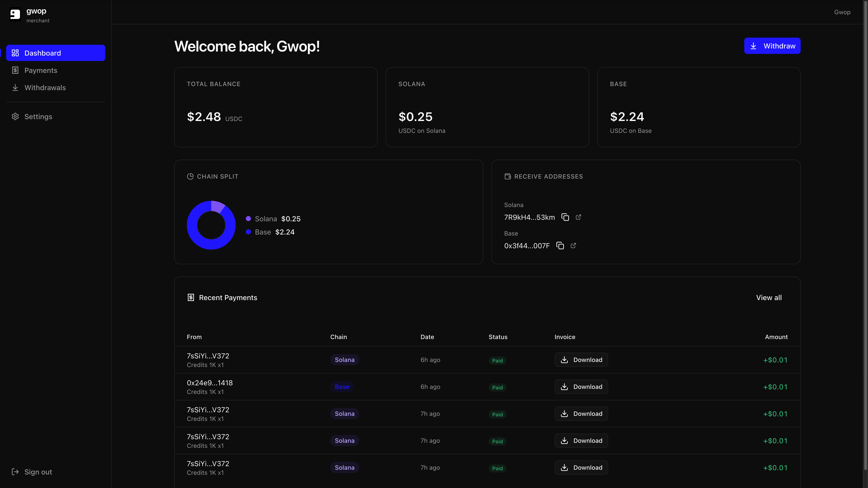Open View all recent payments

point(769,297)
